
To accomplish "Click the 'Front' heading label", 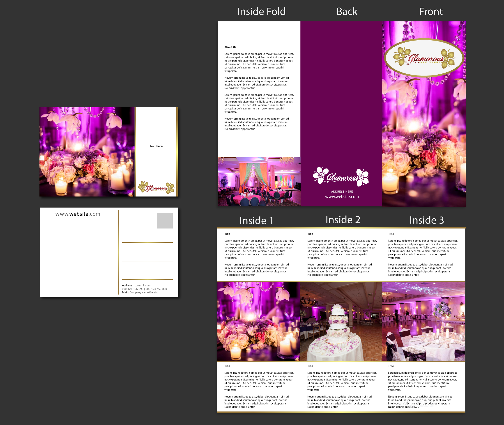I will tap(431, 11).
